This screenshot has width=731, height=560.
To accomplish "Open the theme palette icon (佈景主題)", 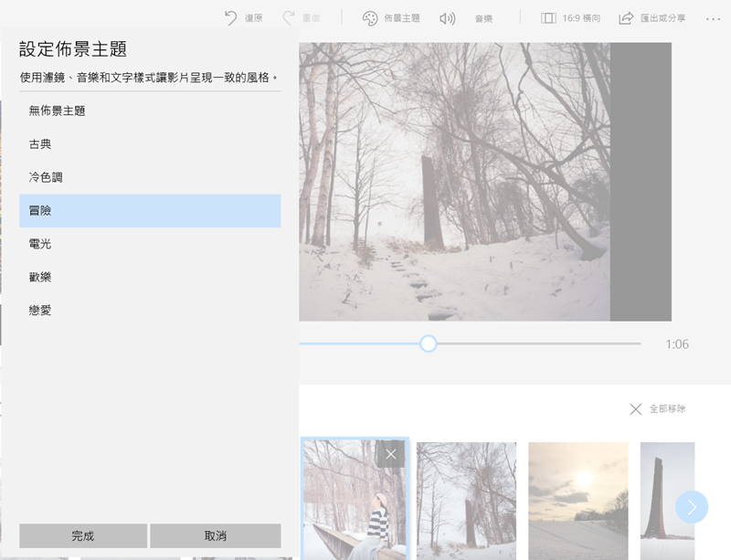I will tap(370, 18).
